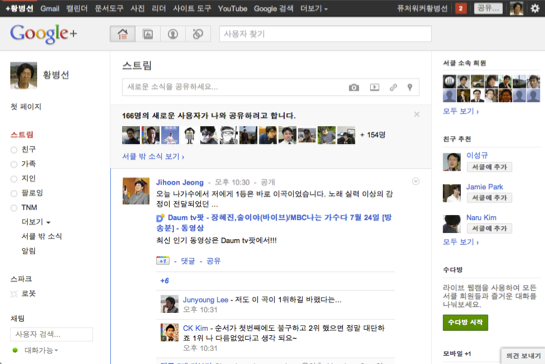Open YouTube from the top bar
The width and height of the screenshot is (545, 364).
233,8
